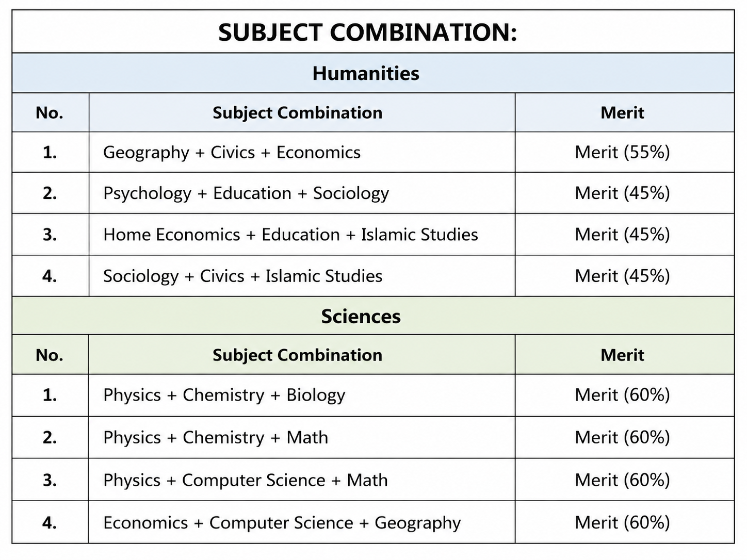Click the Merit (55%) cell
Image resolution: width=747 pixels, height=560 pixels.
pyautogui.click(x=622, y=153)
